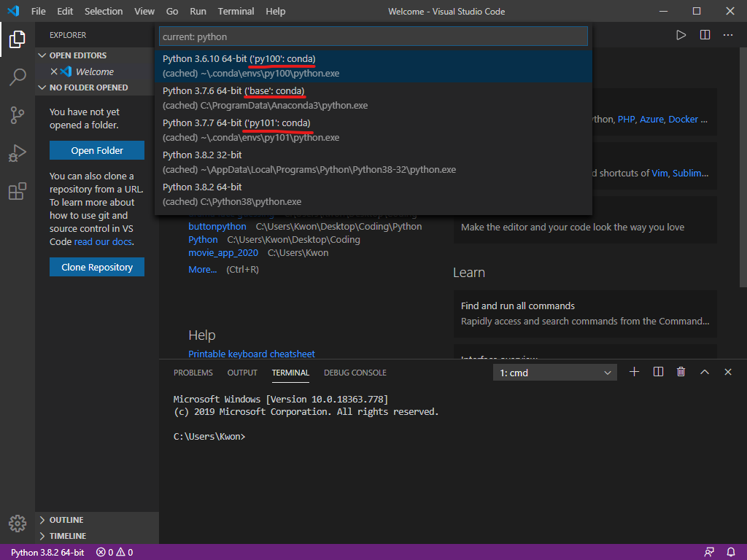Select the Python 3.8.2 32-bit interpreter
Viewport: 747px width, 560px height.
(373, 162)
